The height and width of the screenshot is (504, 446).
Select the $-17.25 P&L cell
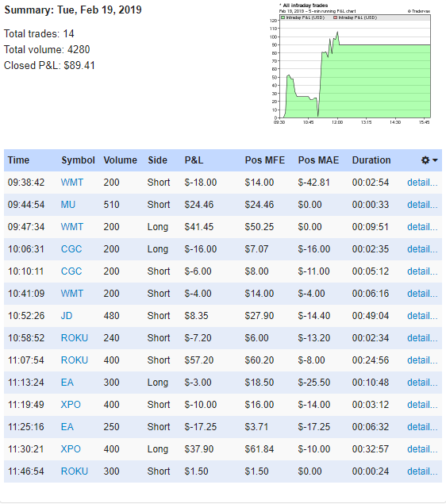tap(201, 426)
